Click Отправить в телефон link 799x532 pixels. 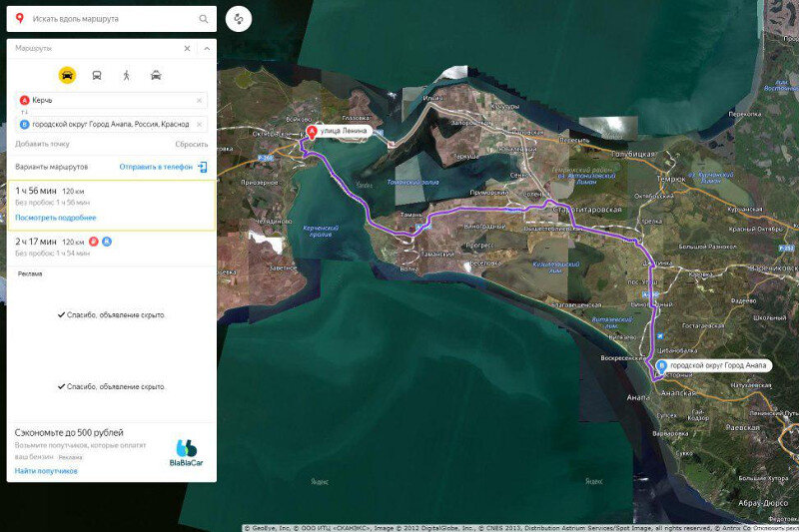156,167
